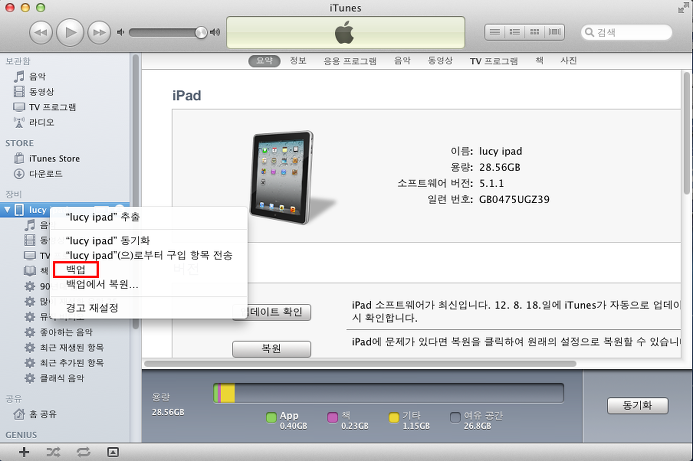Click the add playlist plus button
693x461 pixels.
coord(24,452)
